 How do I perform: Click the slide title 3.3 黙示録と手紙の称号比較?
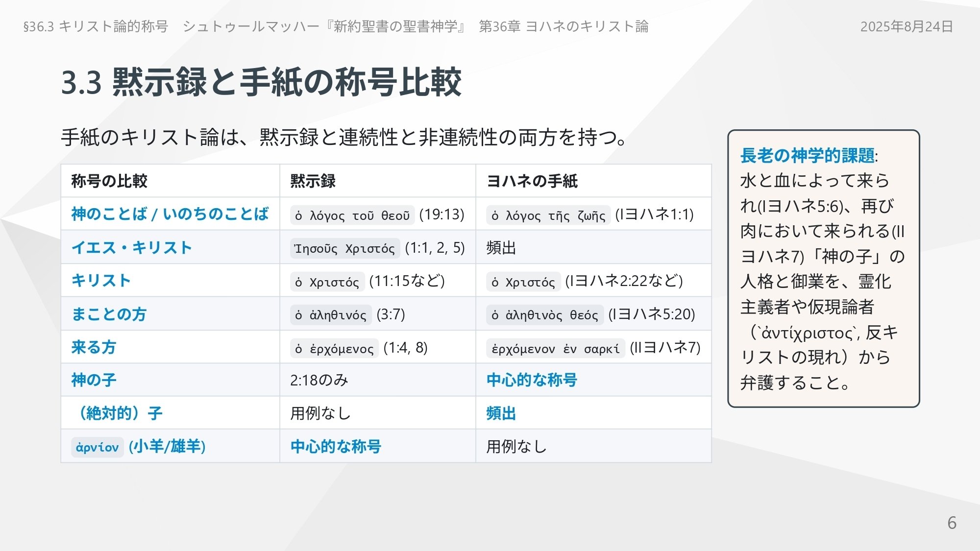pos(261,82)
